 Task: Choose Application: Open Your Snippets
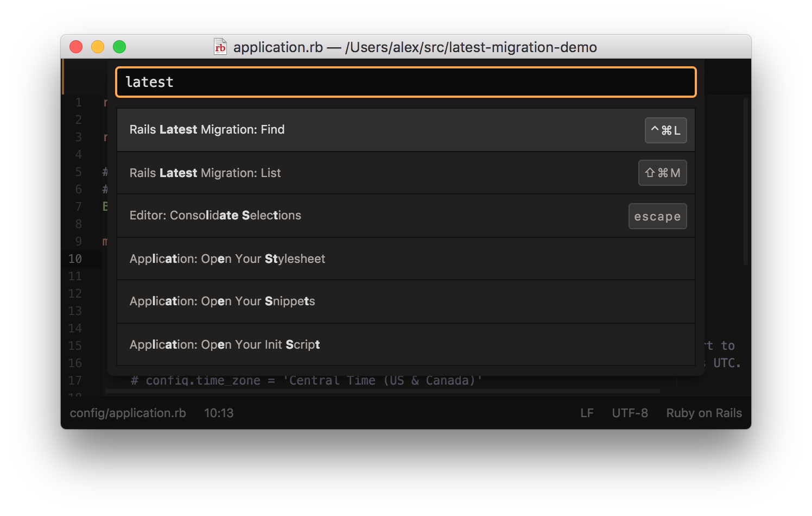(x=406, y=301)
